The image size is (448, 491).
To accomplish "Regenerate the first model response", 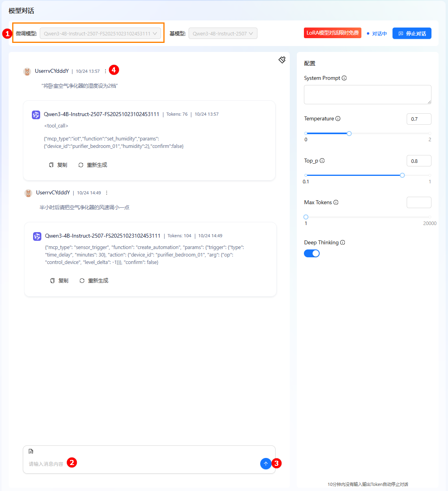I will point(93,165).
